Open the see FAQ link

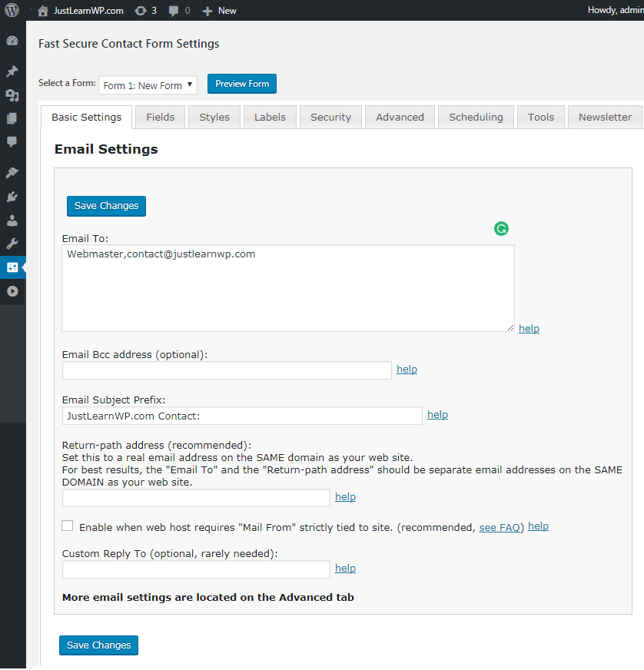point(499,528)
